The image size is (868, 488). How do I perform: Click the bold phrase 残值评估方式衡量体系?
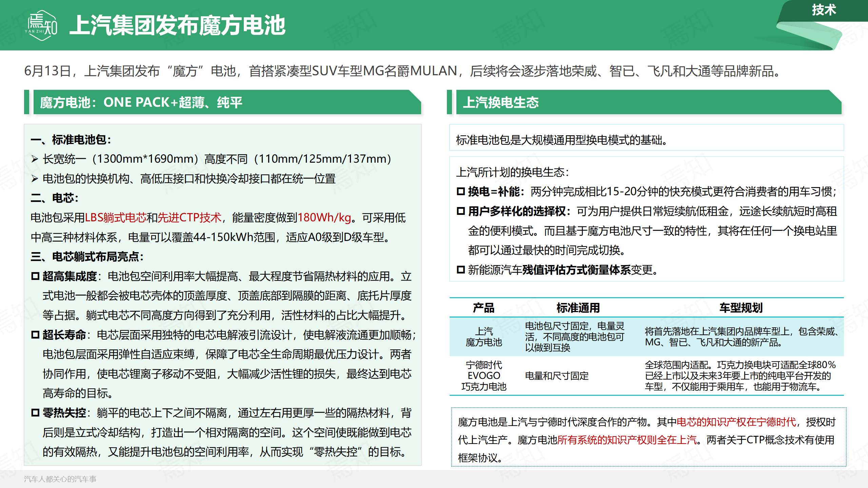tap(577, 270)
